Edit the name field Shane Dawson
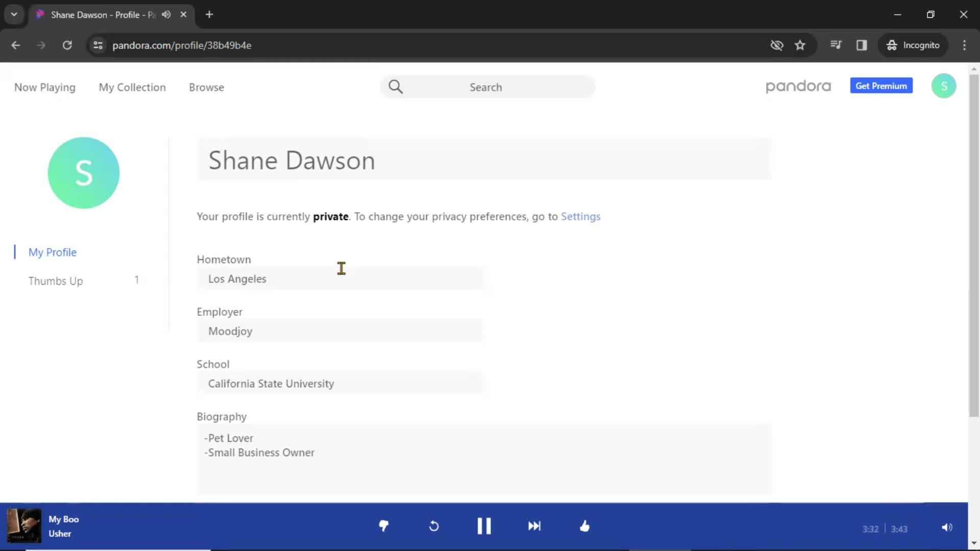This screenshot has width=980, height=551. coord(484,160)
